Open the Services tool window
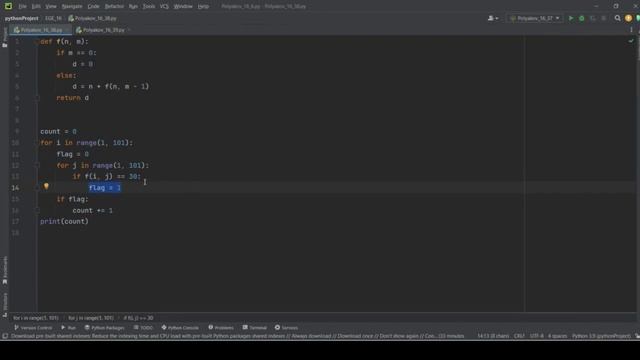Image resolution: width=640 pixels, height=360 pixels. 286,328
